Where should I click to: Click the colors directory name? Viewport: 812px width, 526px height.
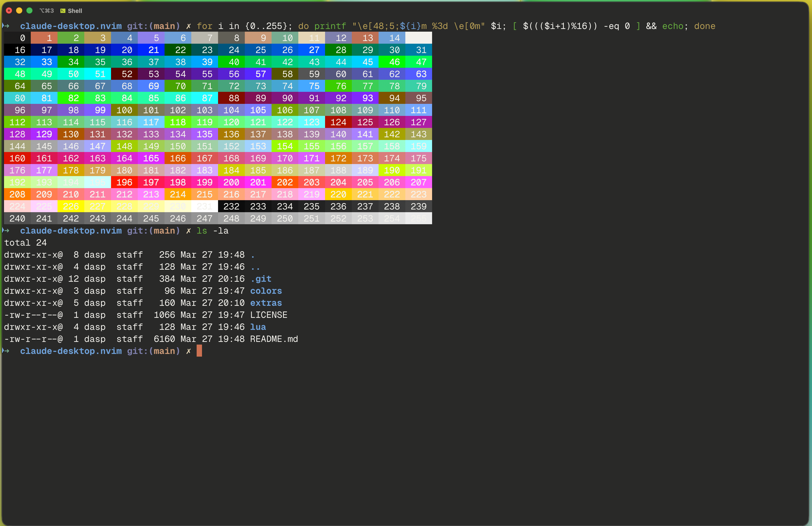pyautogui.click(x=266, y=291)
